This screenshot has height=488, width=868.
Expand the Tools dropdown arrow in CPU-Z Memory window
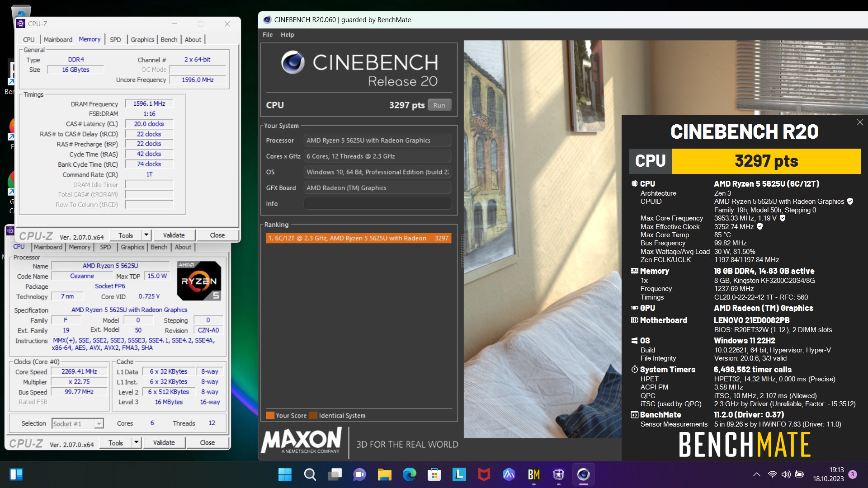146,235
